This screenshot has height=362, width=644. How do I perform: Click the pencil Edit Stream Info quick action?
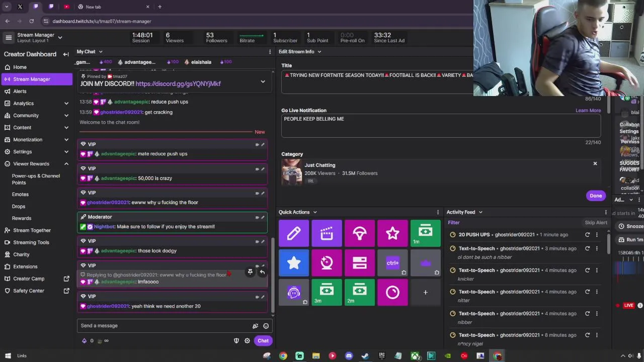pyautogui.click(x=294, y=233)
